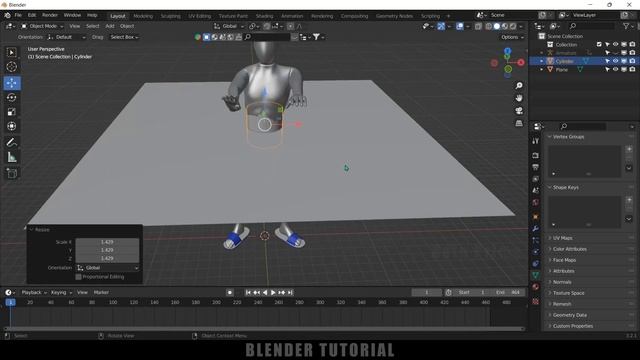
Task: Open the Physics properties tab
Action: (536, 252)
